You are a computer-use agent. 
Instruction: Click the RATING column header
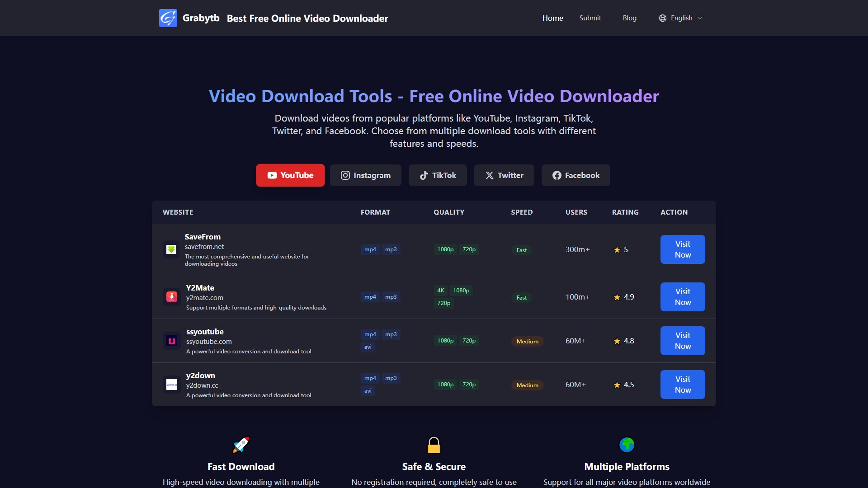tap(625, 212)
